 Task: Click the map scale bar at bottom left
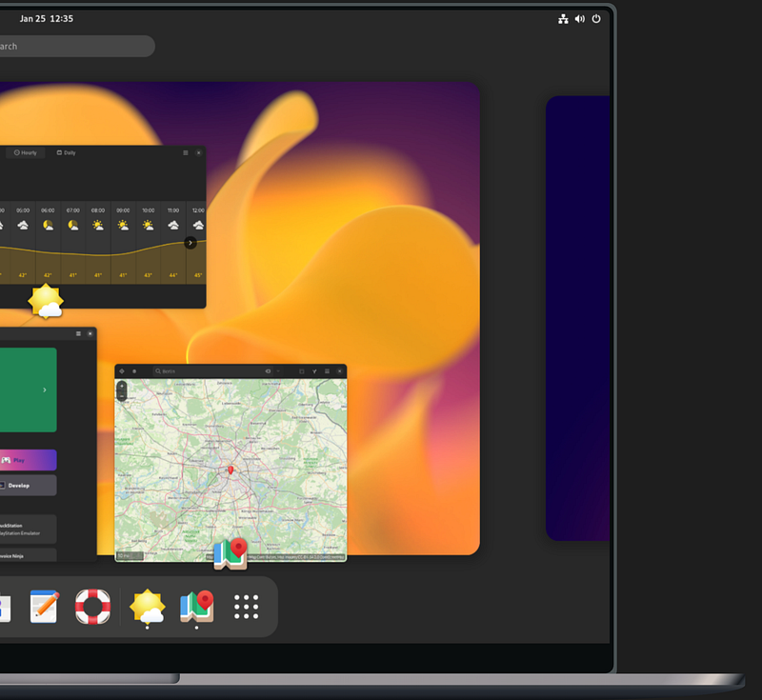click(x=130, y=556)
